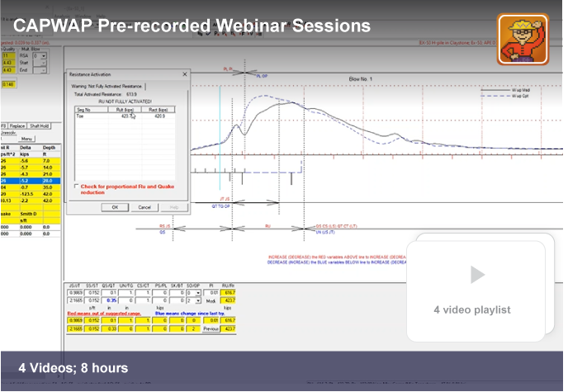Viewport: 568px width, 392px height.
Task: Click the Menu button
Action: pyautogui.click(x=26, y=139)
